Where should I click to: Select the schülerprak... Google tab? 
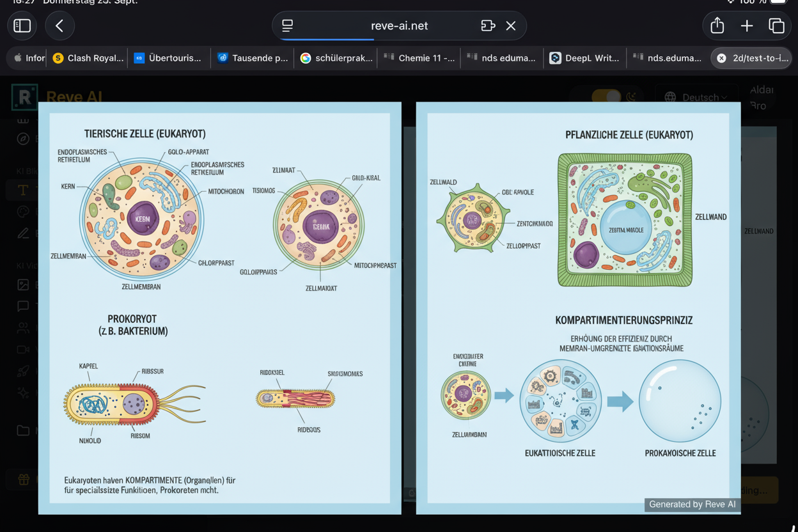point(336,58)
